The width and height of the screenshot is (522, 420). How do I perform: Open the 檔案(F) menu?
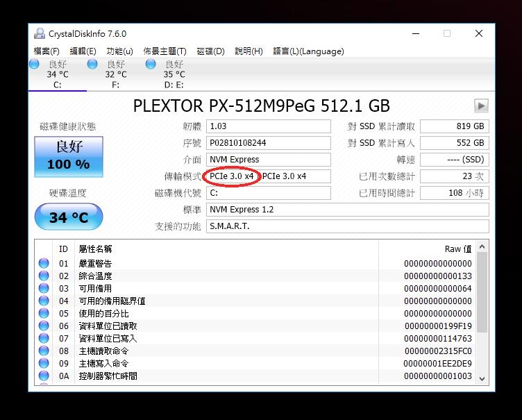point(47,51)
